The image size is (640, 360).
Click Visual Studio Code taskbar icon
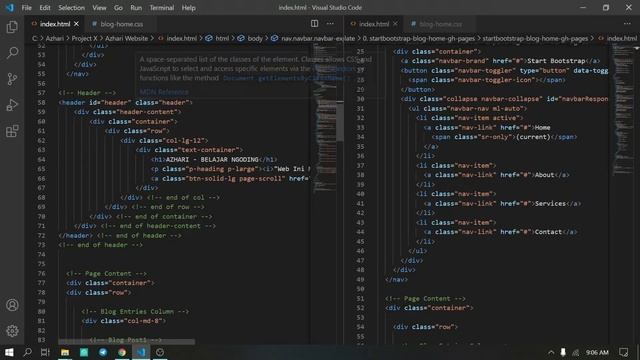coord(141,352)
